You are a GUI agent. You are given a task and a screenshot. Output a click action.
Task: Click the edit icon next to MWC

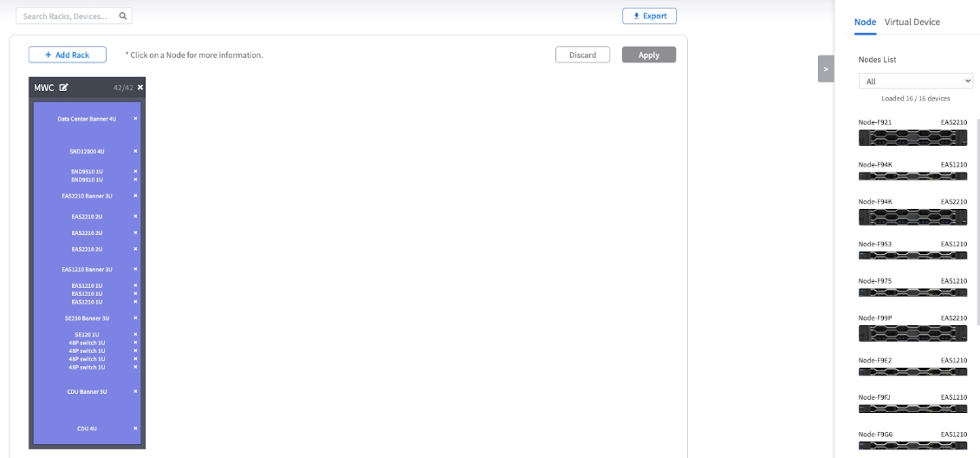coord(63,88)
